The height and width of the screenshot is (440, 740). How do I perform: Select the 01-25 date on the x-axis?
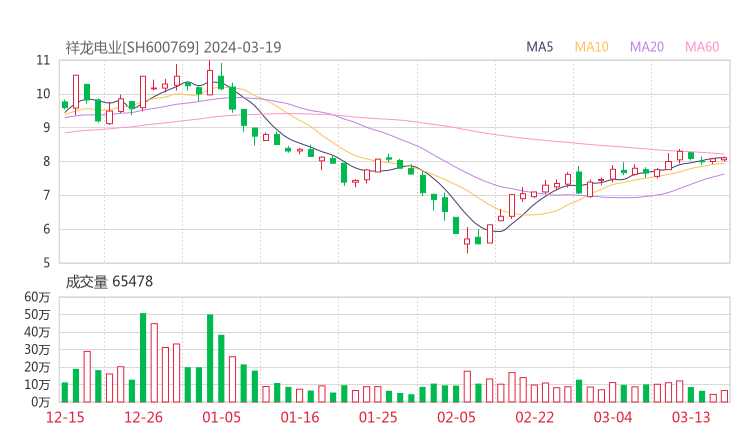378,416
